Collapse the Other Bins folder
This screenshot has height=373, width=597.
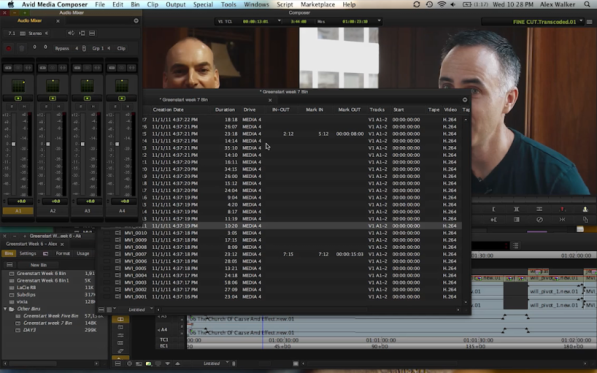tap(5, 309)
